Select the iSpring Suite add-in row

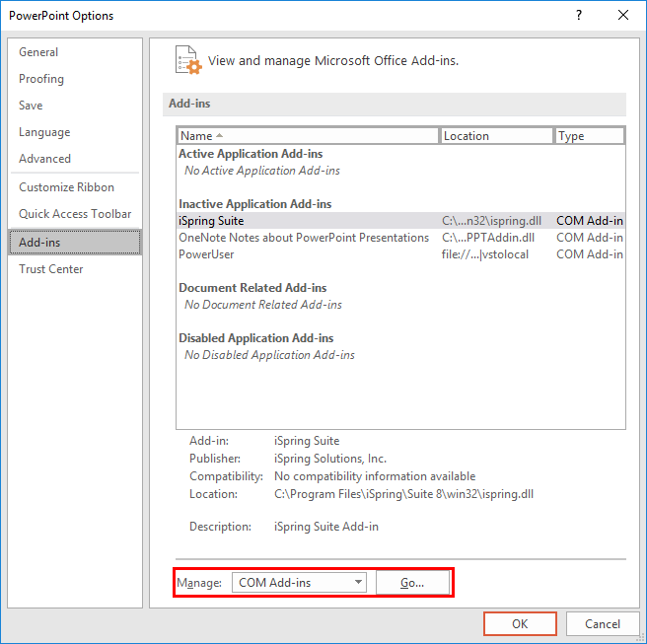click(x=400, y=221)
